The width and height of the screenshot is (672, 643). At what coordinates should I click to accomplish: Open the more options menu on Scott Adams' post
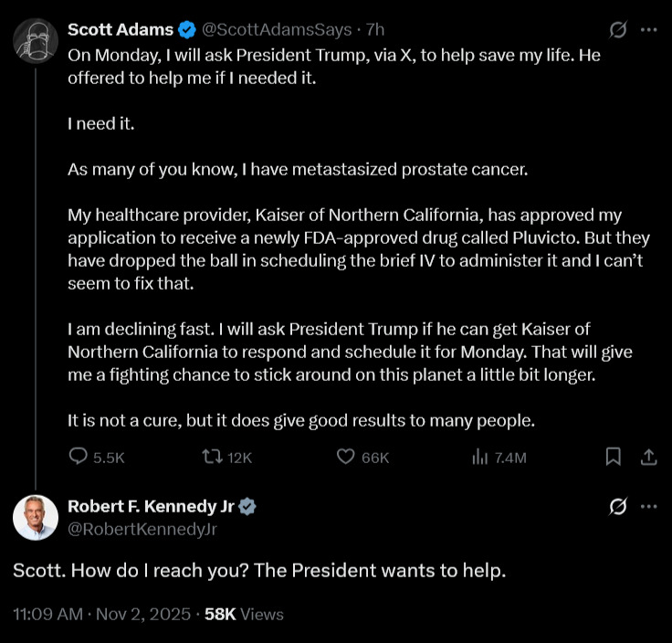click(x=648, y=30)
